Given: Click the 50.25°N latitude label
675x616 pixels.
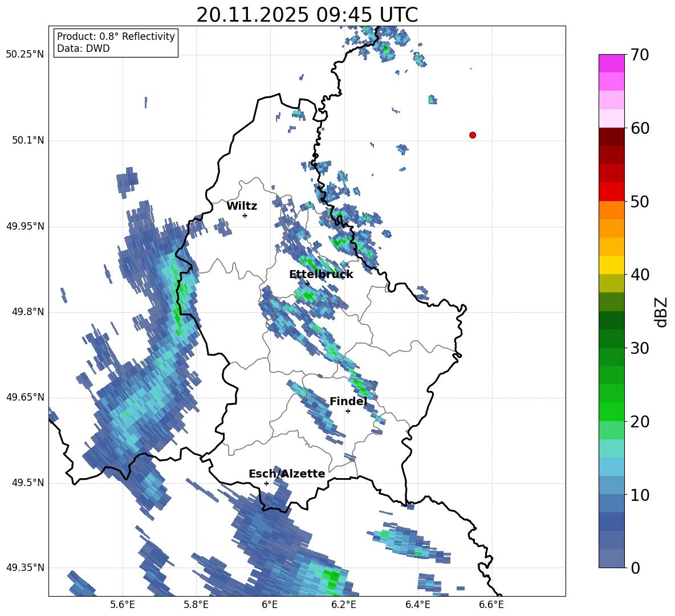Looking at the screenshot, I should [25, 55].
